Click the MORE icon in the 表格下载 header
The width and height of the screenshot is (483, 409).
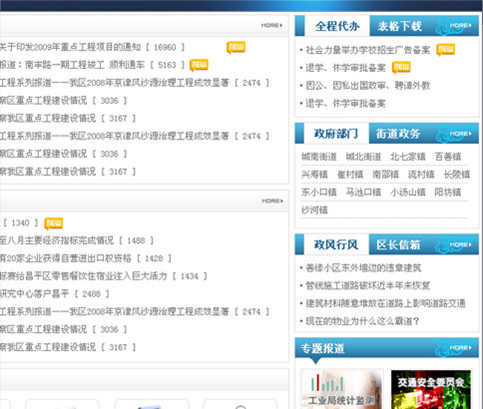click(x=461, y=25)
